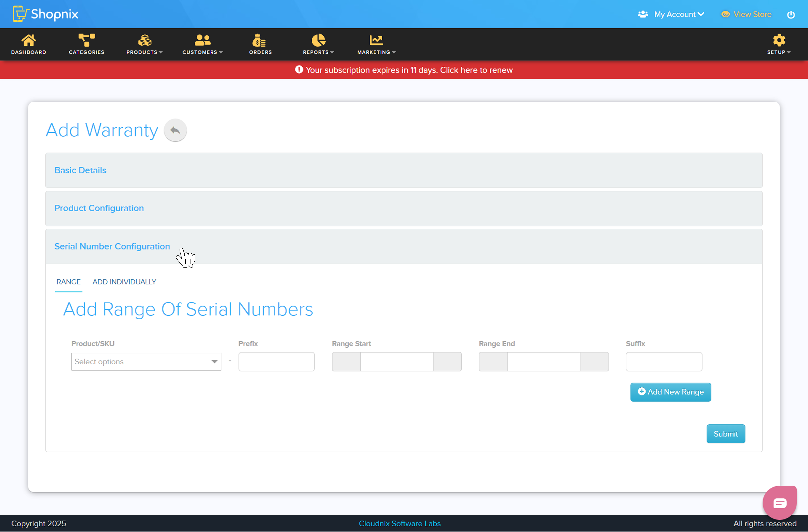Click the subscription alert exclamation icon

click(x=299, y=70)
